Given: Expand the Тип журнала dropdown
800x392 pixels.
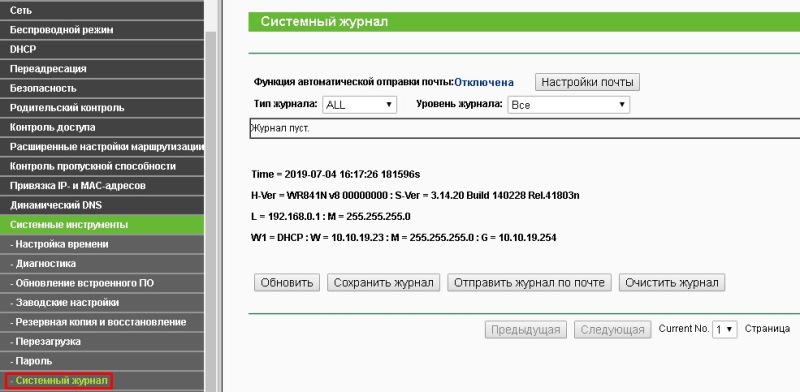Looking at the screenshot, I should point(359,105).
